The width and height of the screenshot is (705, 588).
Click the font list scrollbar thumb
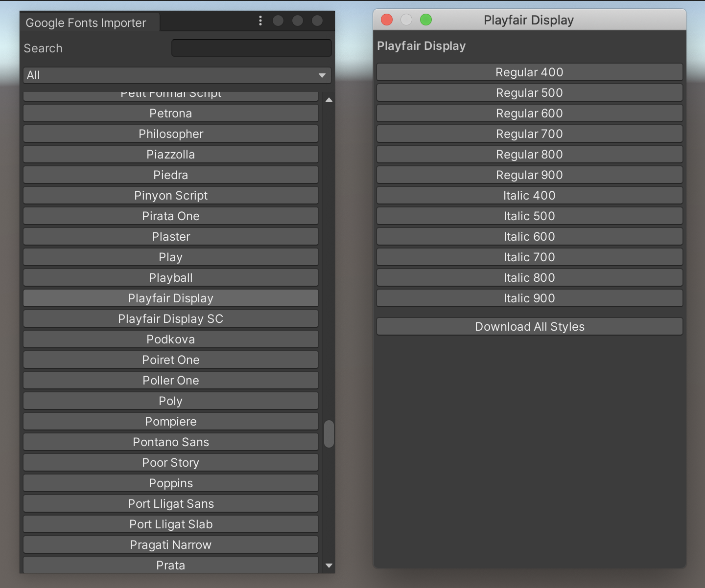click(329, 434)
